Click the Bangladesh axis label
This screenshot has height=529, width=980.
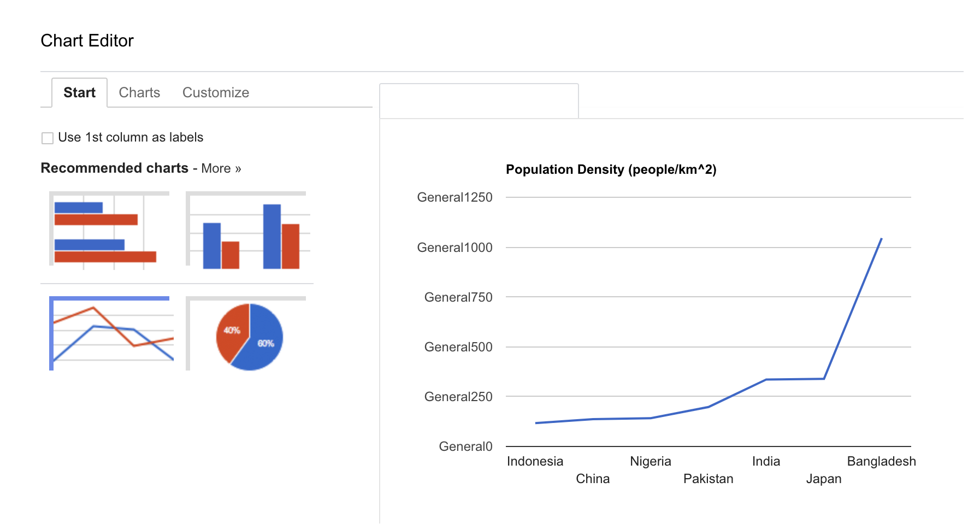click(881, 461)
